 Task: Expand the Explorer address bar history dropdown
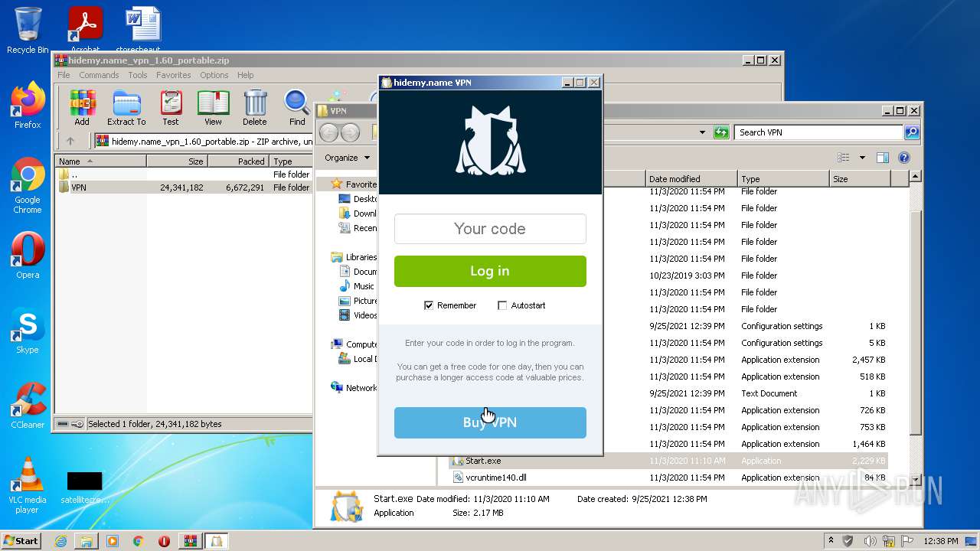tap(702, 132)
